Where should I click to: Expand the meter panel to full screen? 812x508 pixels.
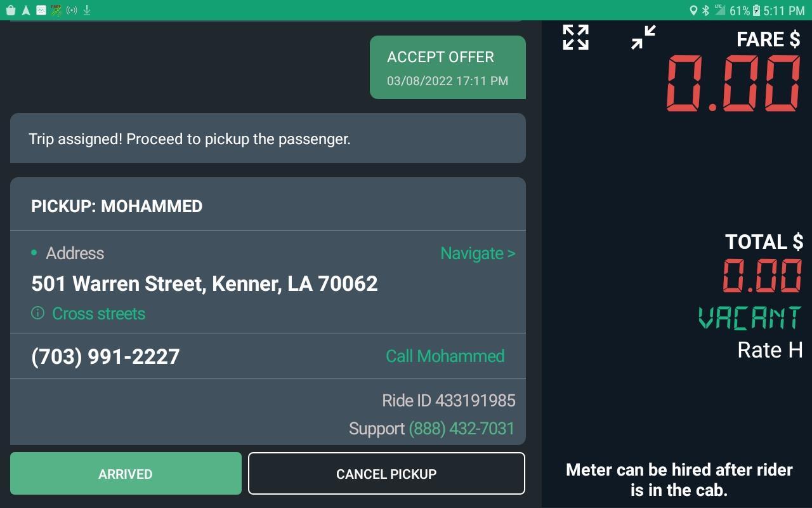[575, 37]
